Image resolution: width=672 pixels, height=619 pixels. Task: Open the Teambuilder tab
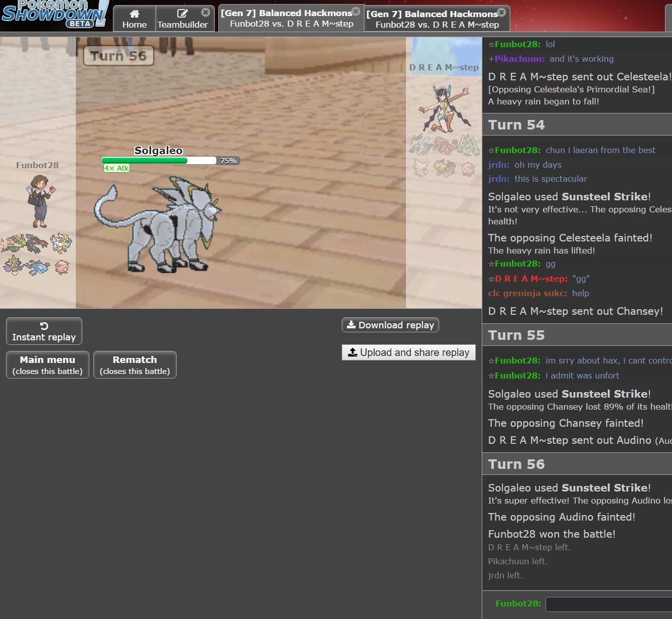183,19
